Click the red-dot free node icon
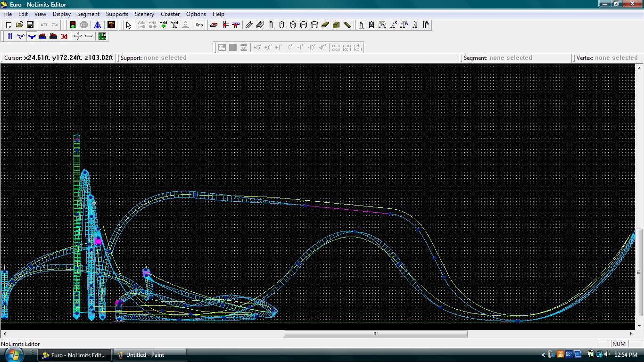The image size is (644, 362). click(x=225, y=25)
